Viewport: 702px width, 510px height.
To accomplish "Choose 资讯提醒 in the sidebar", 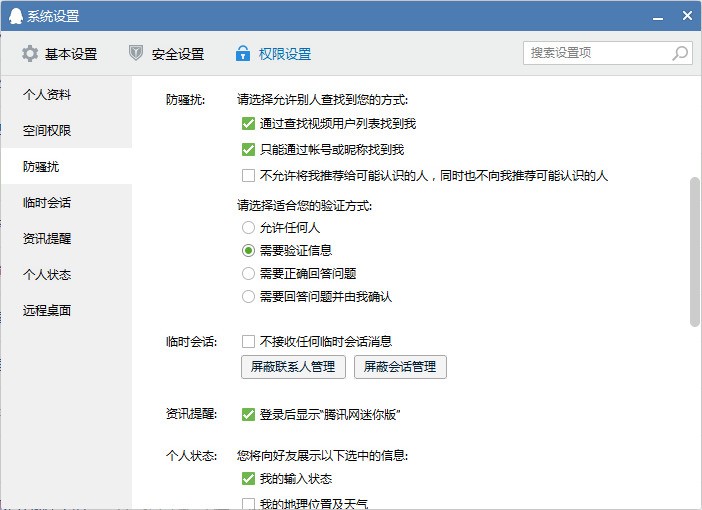I will [x=66, y=238].
